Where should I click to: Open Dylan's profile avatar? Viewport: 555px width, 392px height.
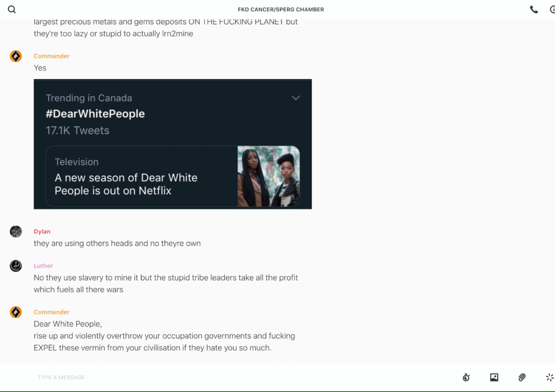point(16,231)
